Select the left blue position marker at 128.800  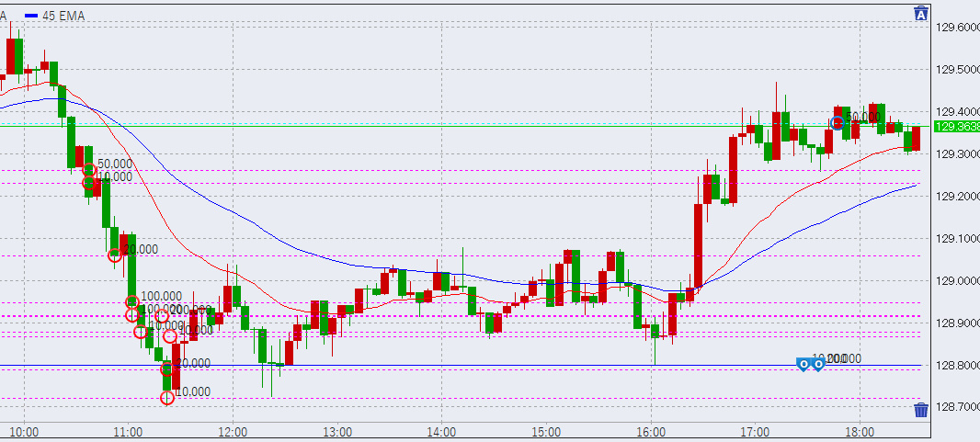(x=803, y=365)
